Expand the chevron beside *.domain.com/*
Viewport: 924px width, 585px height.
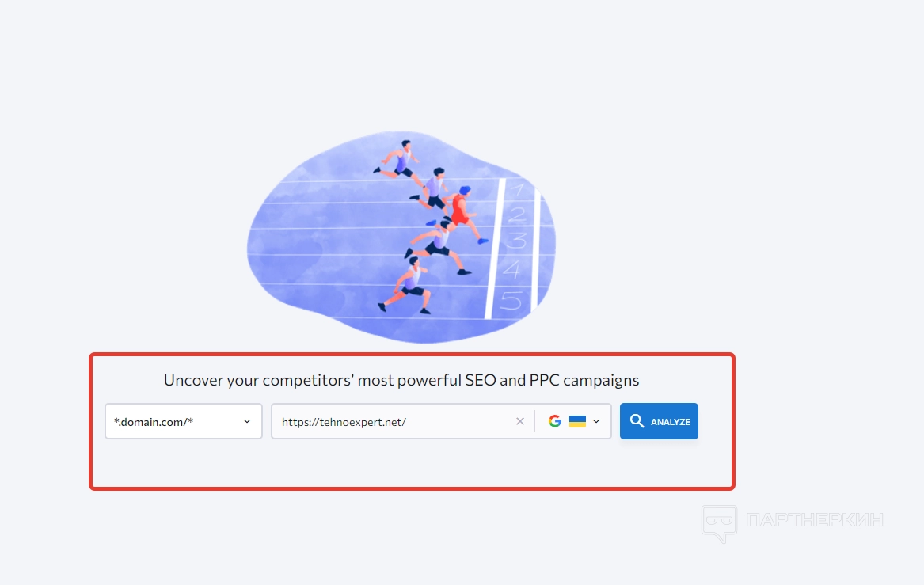[247, 421]
